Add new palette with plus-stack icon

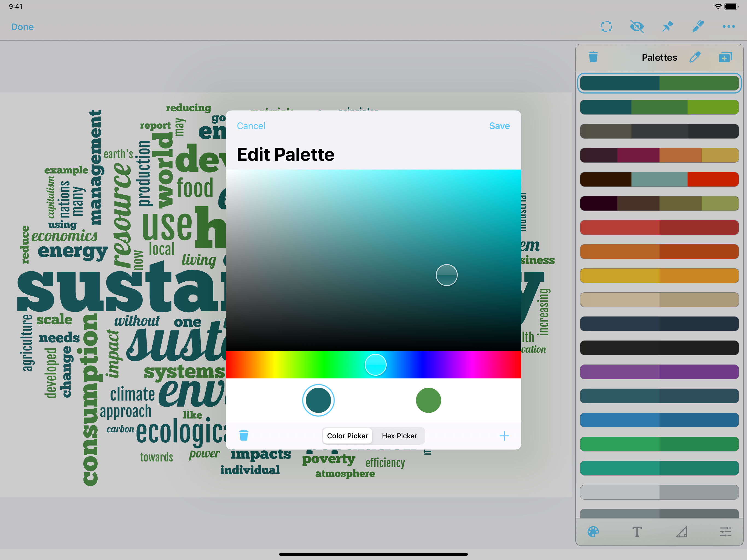[725, 57]
